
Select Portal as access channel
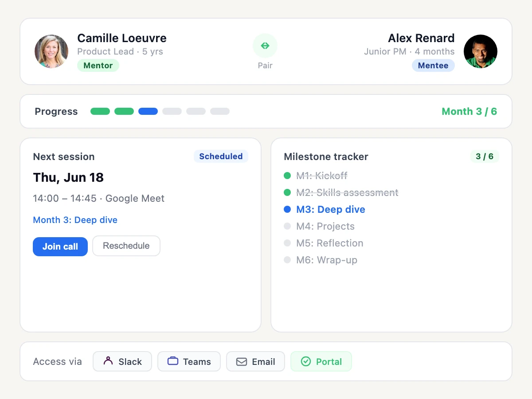[x=321, y=361]
